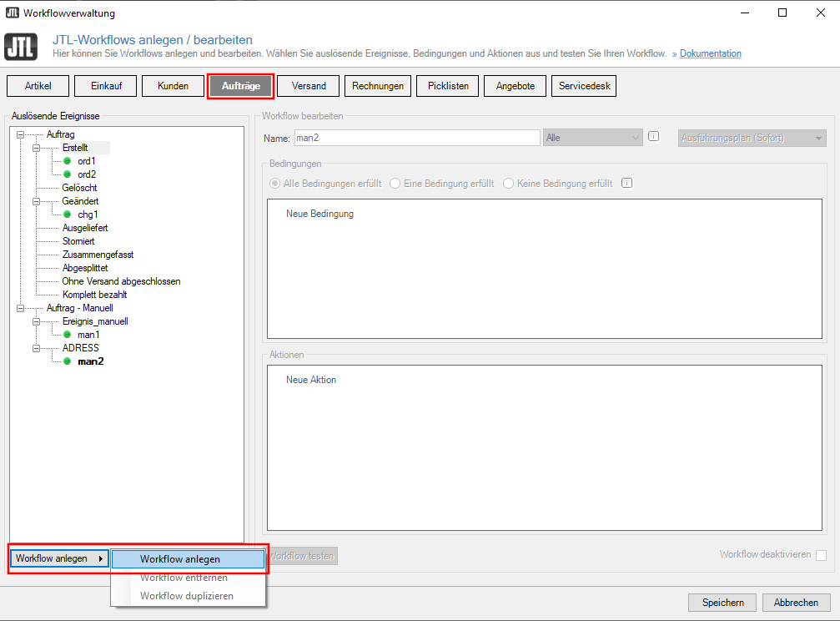The image size is (840, 621).
Task: Click green status dot of chg1
Action: [x=68, y=215]
